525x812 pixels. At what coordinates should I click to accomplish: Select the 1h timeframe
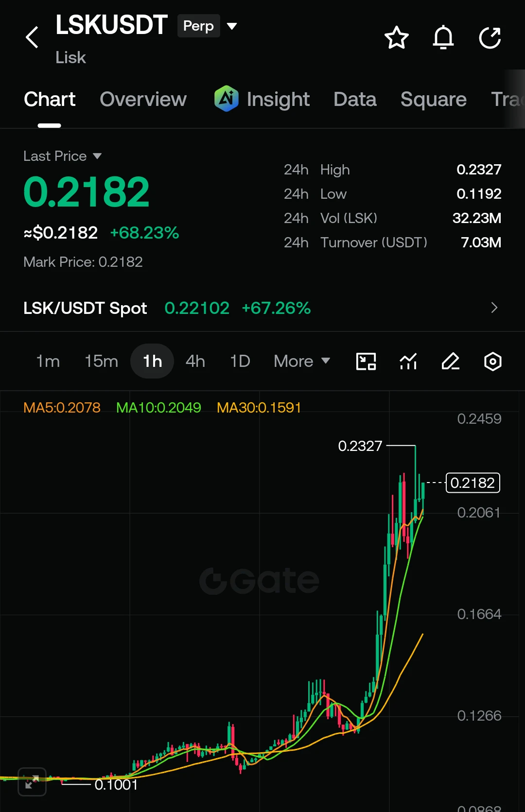coord(152,361)
